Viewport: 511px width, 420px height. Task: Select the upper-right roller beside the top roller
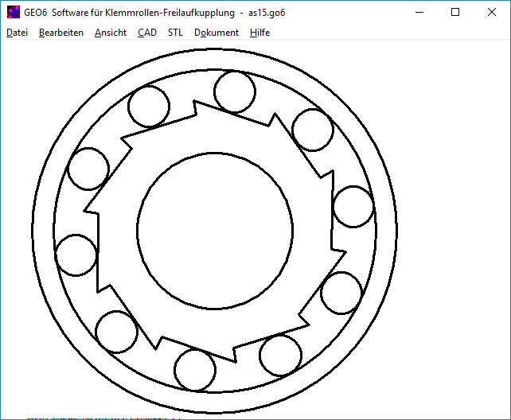coord(313,130)
